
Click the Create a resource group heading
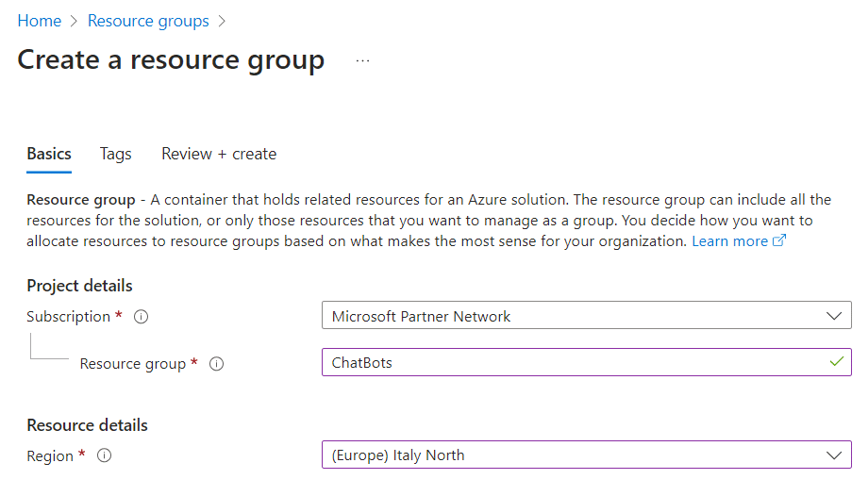(171, 59)
